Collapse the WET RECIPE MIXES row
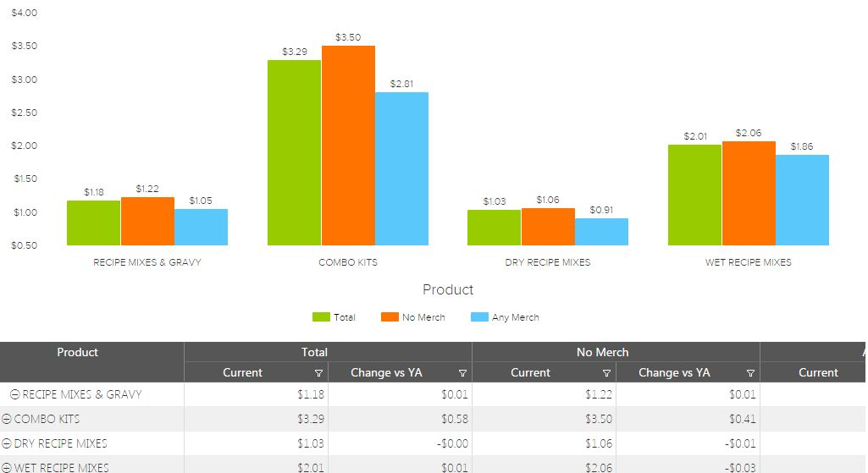Viewport: 868px width, 473px height. [7, 468]
